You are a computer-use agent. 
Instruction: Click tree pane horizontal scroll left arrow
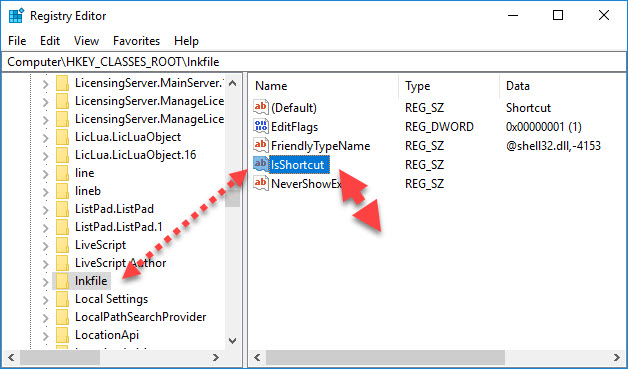(x=10, y=357)
